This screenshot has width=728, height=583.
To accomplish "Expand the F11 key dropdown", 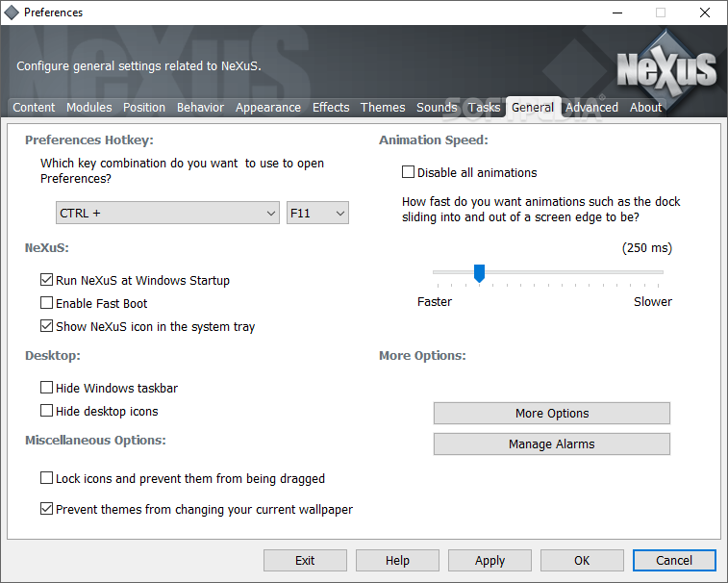I will (317, 214).
